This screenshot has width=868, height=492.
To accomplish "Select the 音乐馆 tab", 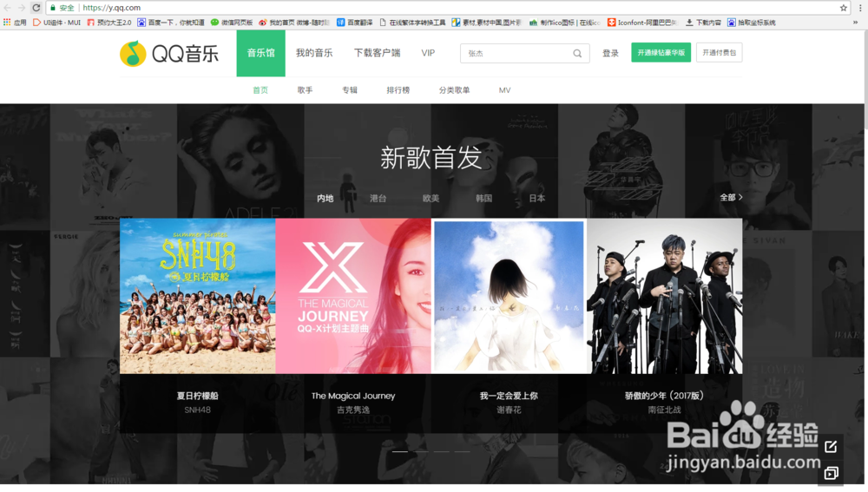I will tap(260, 53).
